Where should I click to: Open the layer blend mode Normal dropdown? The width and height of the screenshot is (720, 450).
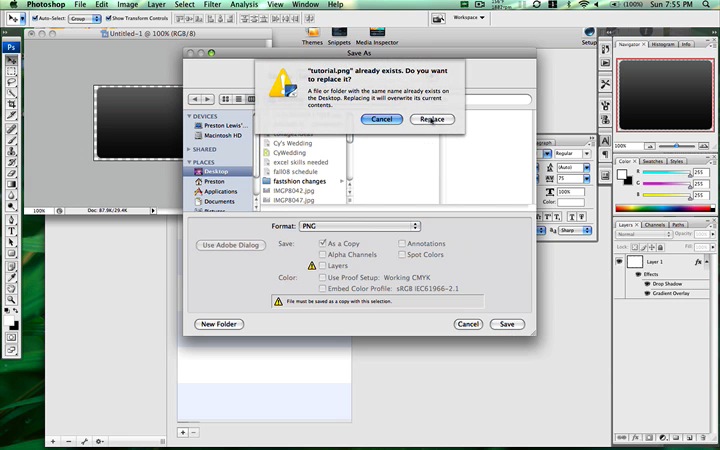[644, 234]
